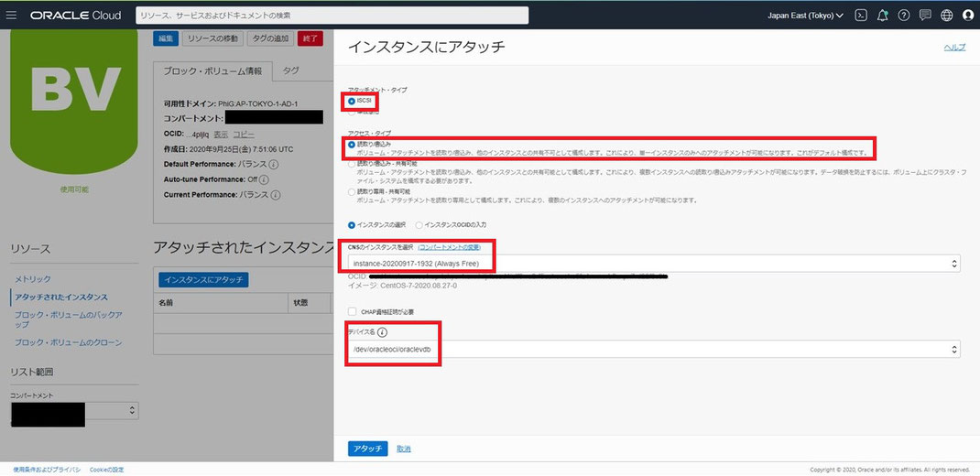Open the ヘルプ link in the panel

(954, 47)
